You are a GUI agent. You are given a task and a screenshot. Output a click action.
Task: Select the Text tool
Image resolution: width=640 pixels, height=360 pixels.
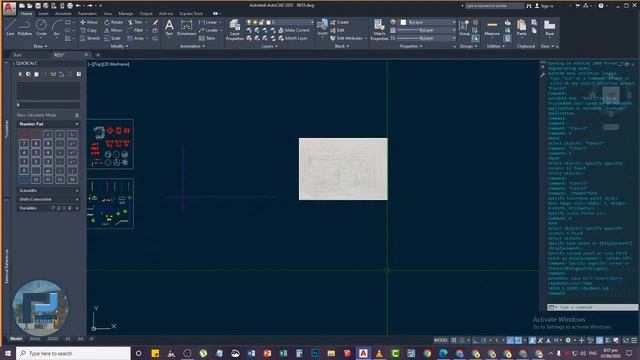tap(169, 28)
